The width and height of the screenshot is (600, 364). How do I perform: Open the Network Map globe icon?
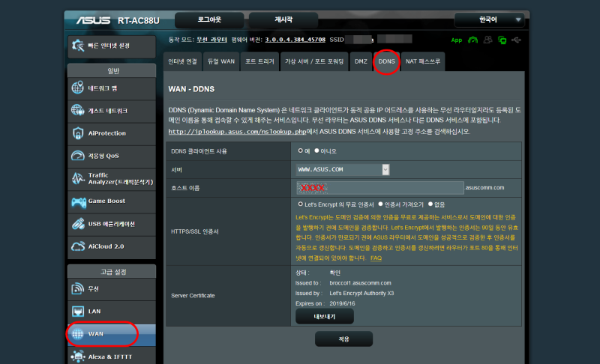(78, 88)
